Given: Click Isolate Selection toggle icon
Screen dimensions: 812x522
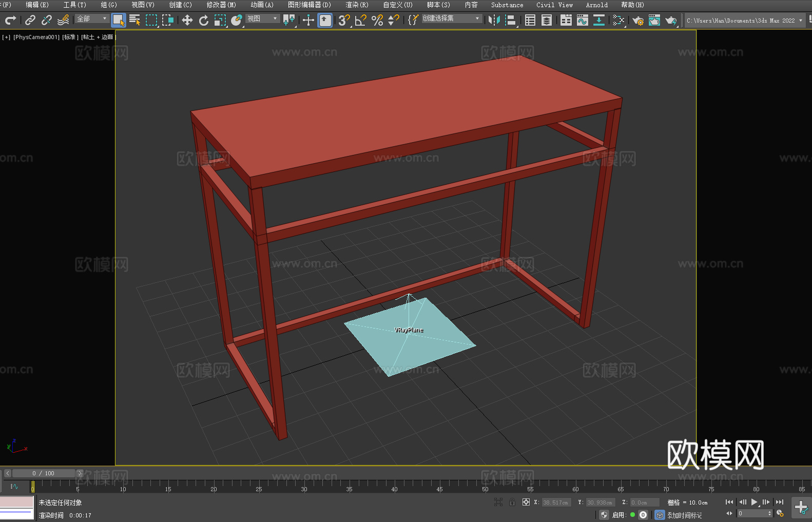Looking at the screenshot, I should click(x=498, y=502).
